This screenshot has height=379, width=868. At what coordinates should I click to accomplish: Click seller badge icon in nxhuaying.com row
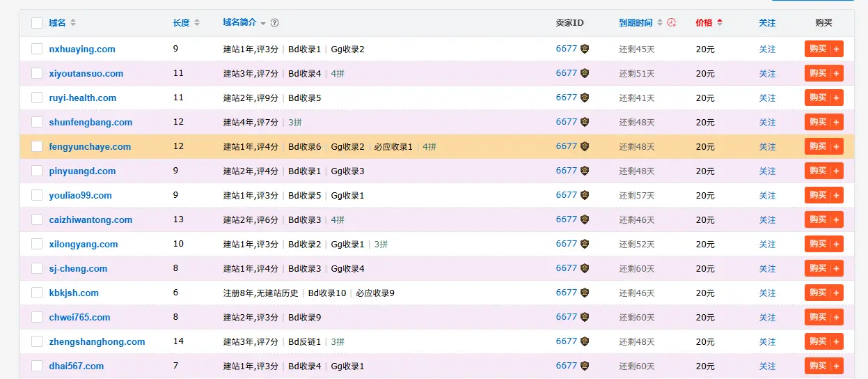(x=585, y=49)
